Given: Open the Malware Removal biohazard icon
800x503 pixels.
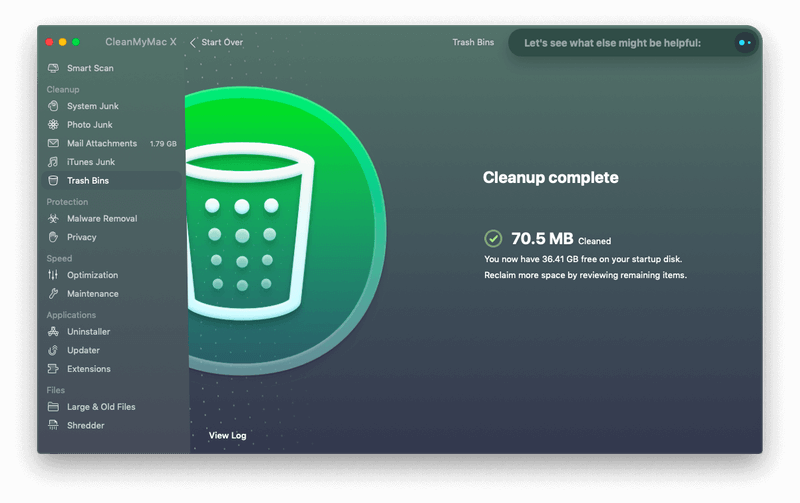Looking at the screenshot, I should pyautogui.click(x=53, y=218).
